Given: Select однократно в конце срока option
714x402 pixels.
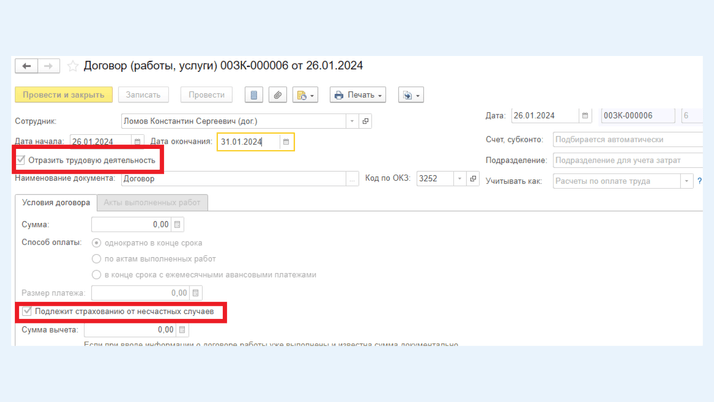Looking at the screenshot, I should [x=96, y=243].
